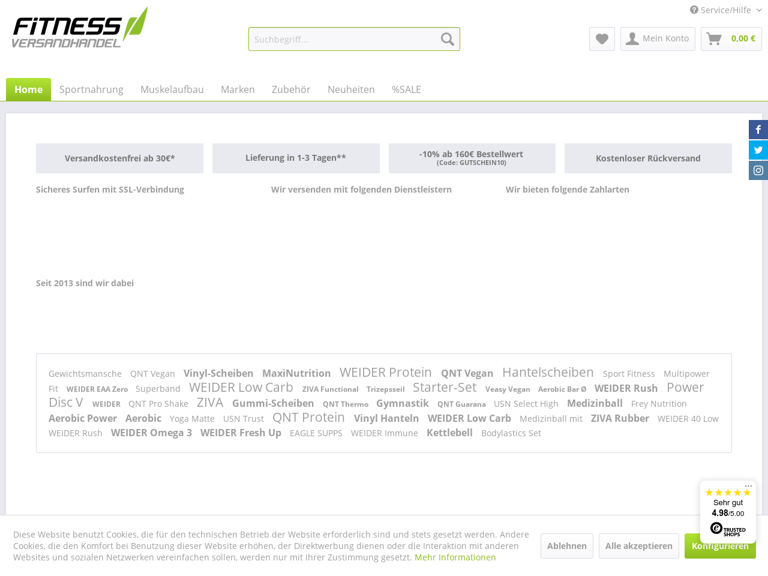Open the %SALE menu
This screenshot has height=576, width=768.
[x=406, y=90]
